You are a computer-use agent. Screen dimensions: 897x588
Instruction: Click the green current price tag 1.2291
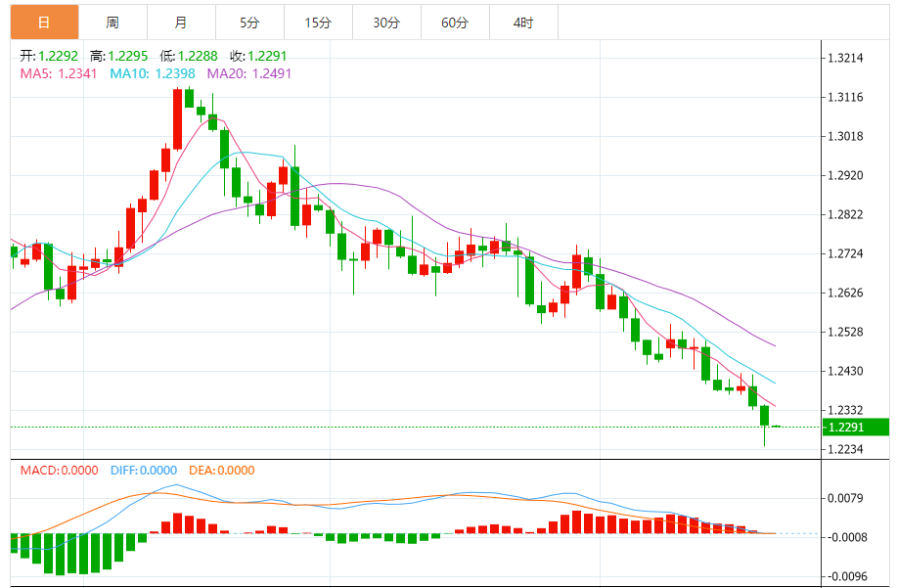point(855,428)
